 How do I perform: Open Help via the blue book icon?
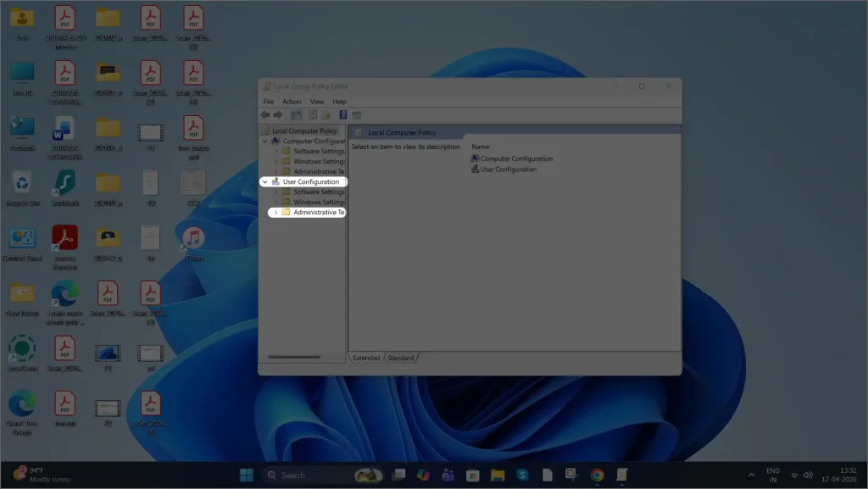tap(342, 115)
